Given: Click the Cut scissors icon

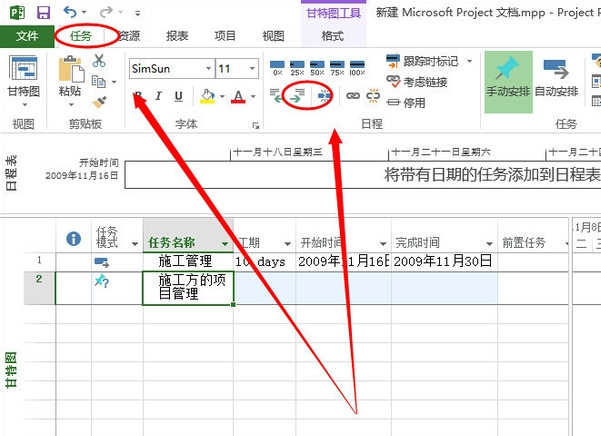Looking at the screenshot, I should point(99,61).
